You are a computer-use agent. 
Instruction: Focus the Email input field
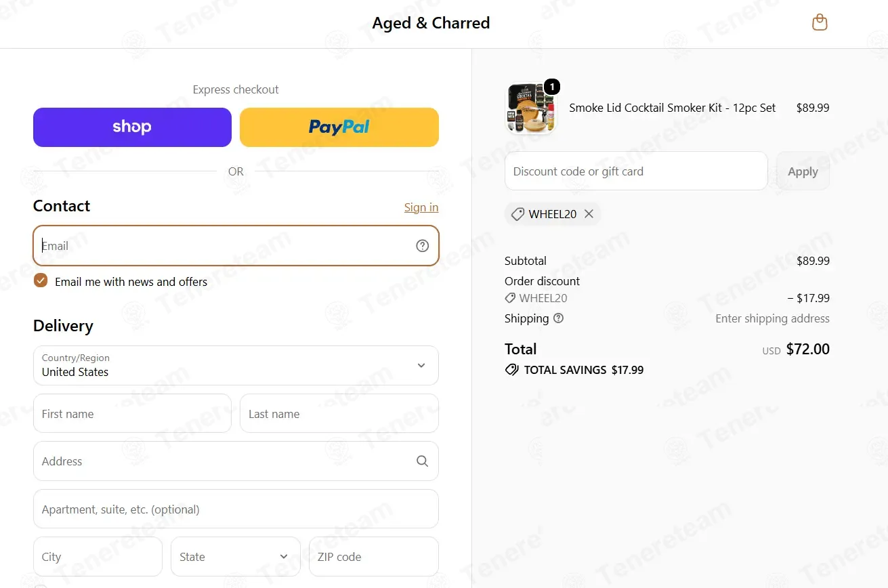[236, 246]
